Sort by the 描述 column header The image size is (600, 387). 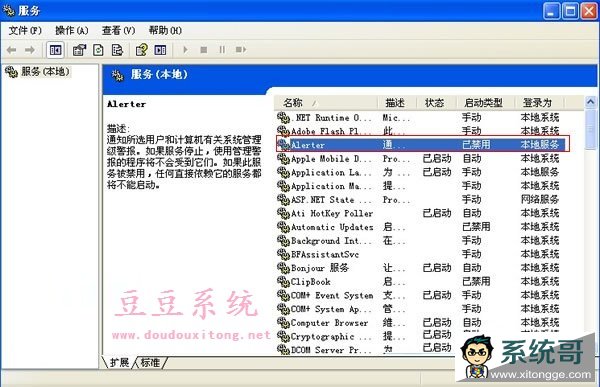tap(397, 103)
